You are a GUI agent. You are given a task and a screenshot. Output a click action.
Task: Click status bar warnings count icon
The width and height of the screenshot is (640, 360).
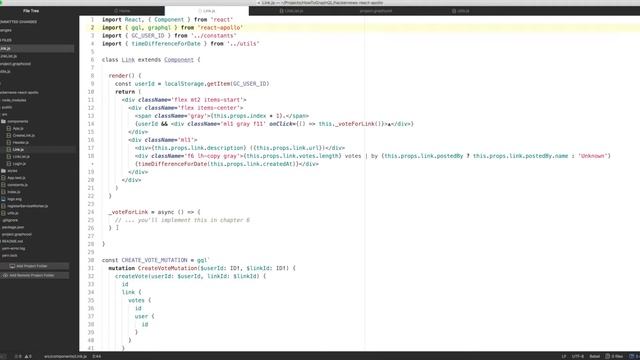point(28,356)
